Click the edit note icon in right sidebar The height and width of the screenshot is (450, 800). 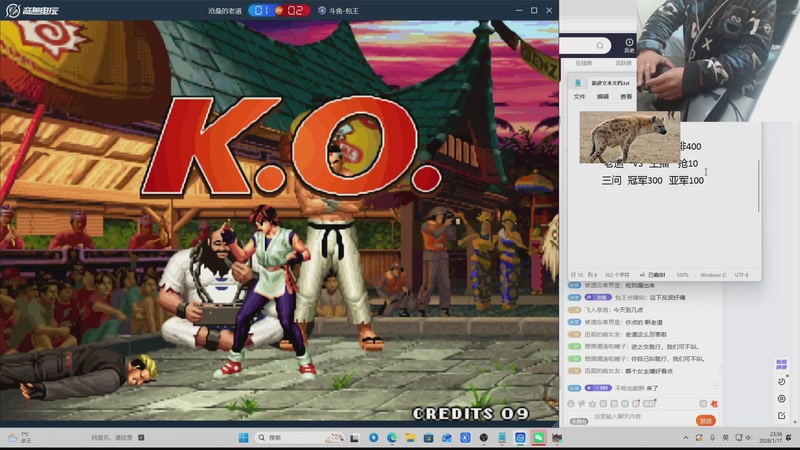click(781, 416)
